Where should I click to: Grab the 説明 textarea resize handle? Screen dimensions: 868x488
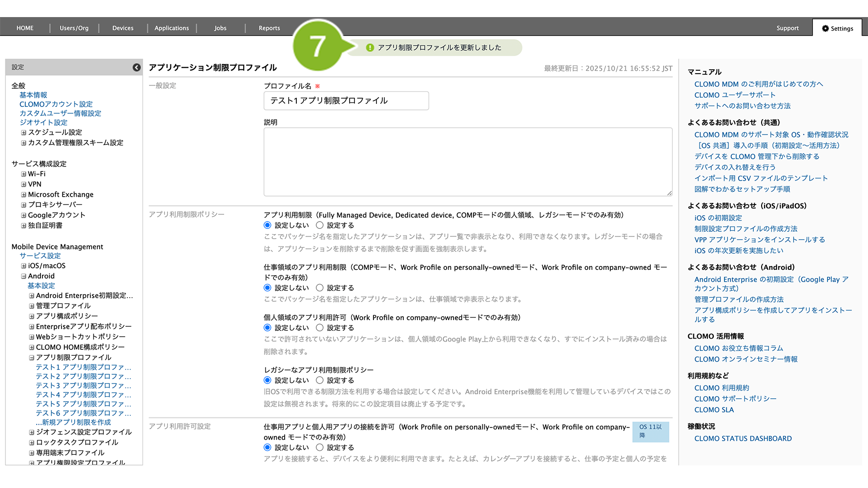click(x=669, y=193)
